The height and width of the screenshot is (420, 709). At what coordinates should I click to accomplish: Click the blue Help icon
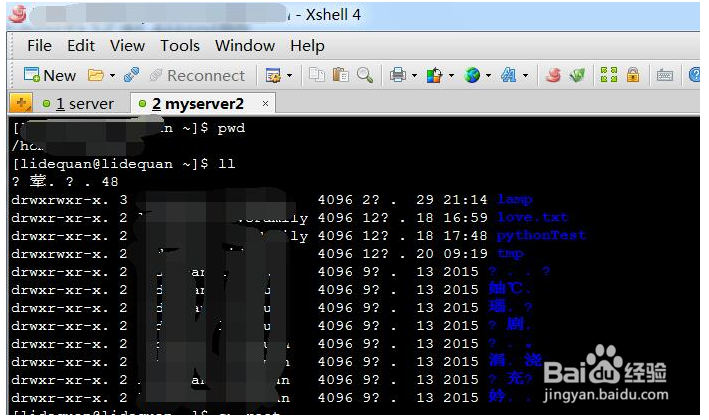coord(694,75)
